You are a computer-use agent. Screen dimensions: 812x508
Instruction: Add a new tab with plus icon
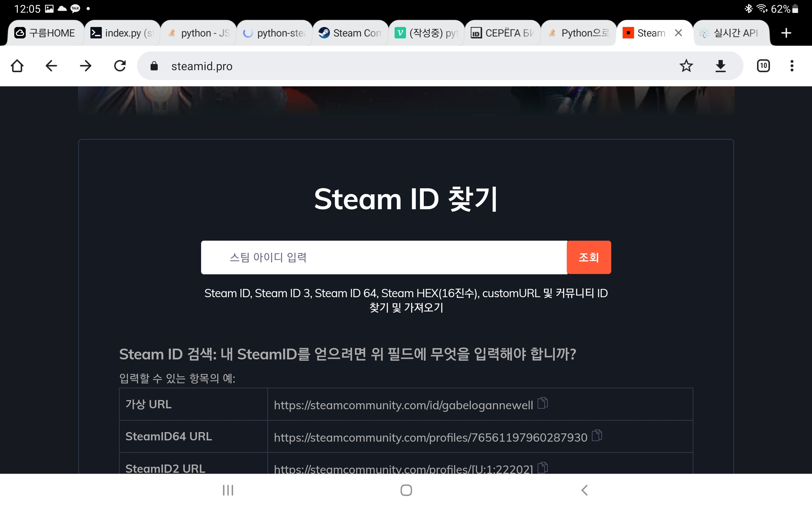coord(786,33)
